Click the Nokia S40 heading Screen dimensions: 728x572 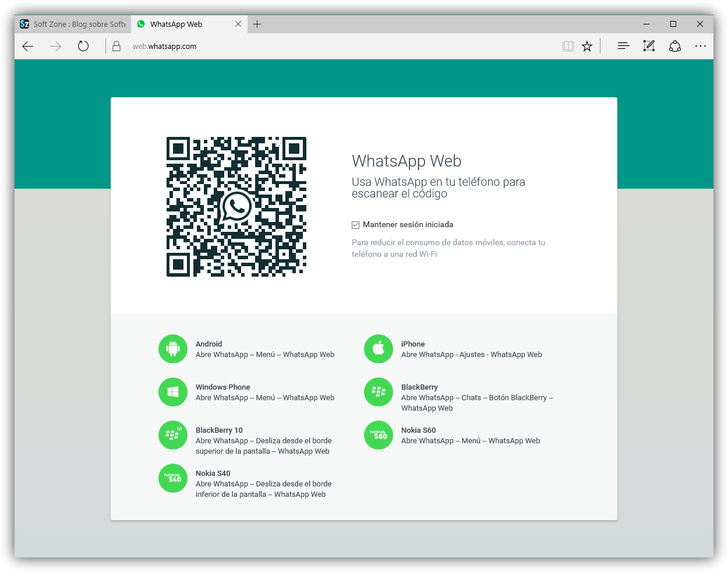tap(213, 474)
